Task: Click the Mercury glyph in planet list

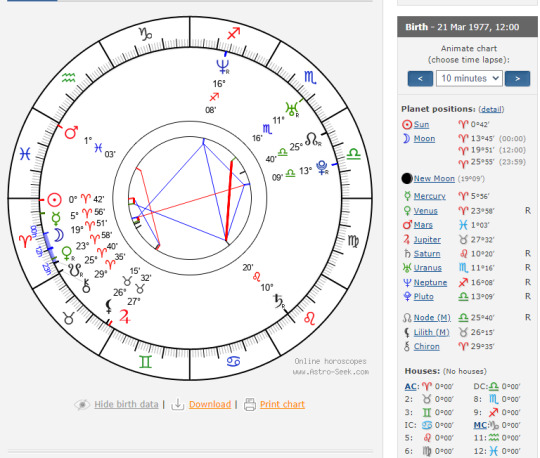Action: 407,196
